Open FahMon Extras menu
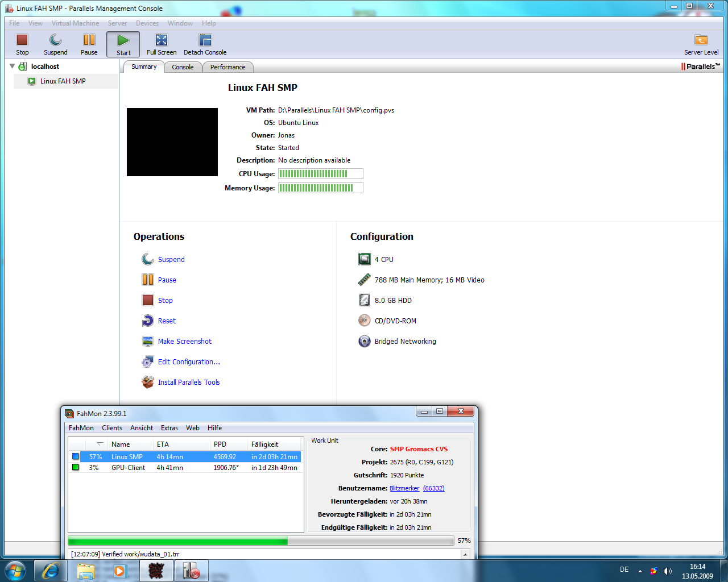Image resolution: width=728 pixels, height=582 pixels. [x=169, y=428]
